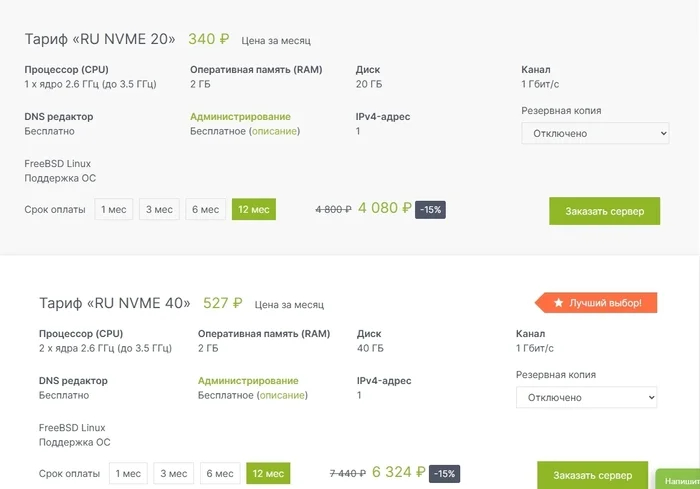The width and height of the screenshot is (700, 489).
Task: Click Администрирование heading in NVME 20 plan
Action: point(240,117)
